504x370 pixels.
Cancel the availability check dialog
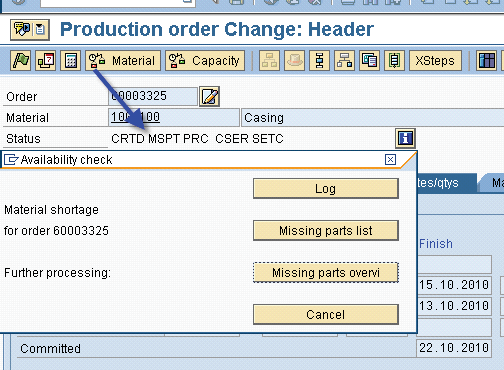point(326,314)
